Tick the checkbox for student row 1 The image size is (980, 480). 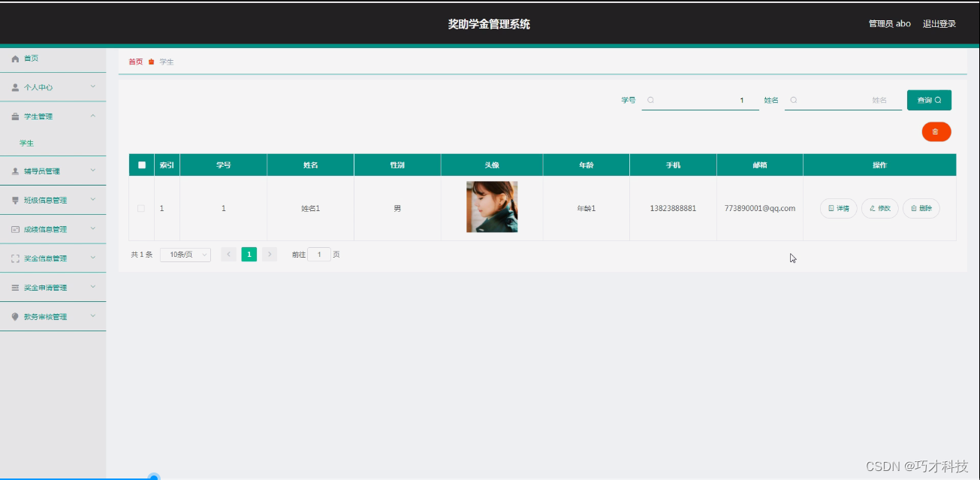click(x=140, y=208)
